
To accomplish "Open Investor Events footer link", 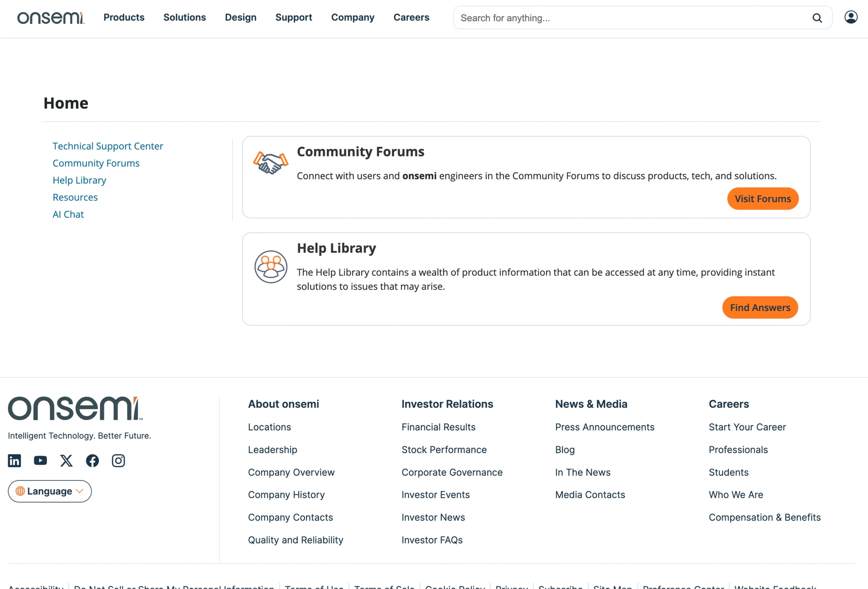I will (435, 495).
